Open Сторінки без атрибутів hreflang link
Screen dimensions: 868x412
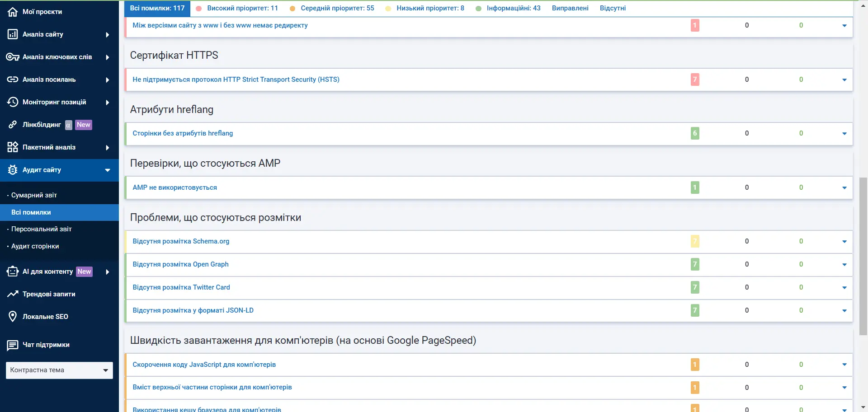click(x=183, y=133)
